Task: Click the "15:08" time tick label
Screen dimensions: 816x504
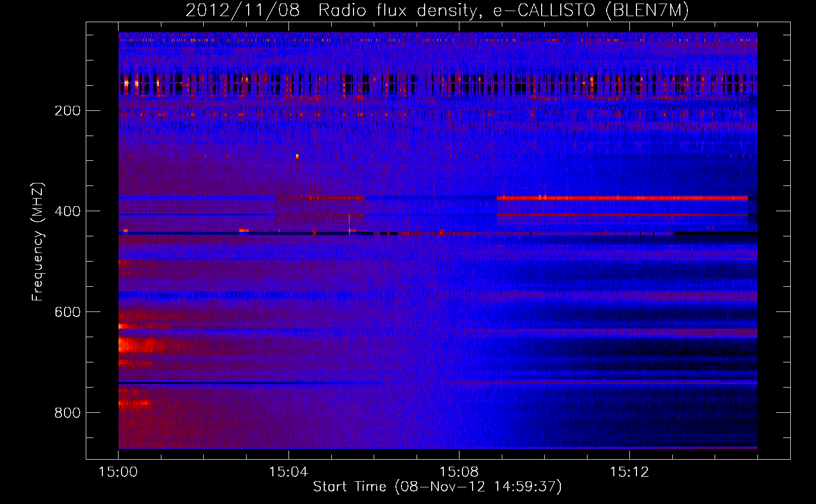Action: (x=459, y=472)
